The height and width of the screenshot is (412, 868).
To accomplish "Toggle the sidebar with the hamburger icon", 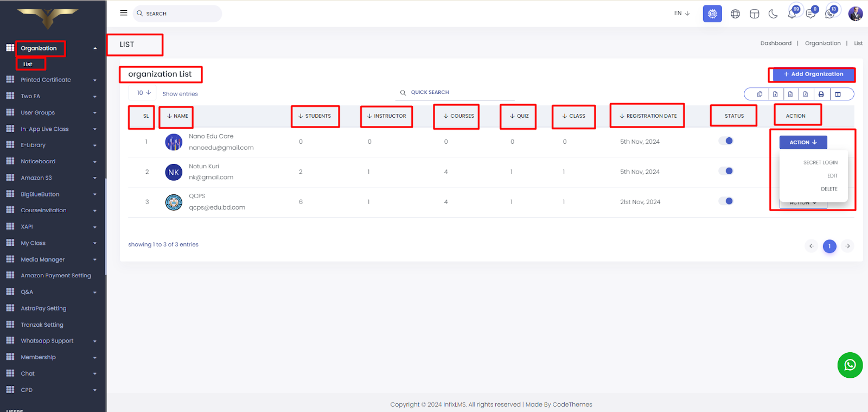I will [124, 13].
